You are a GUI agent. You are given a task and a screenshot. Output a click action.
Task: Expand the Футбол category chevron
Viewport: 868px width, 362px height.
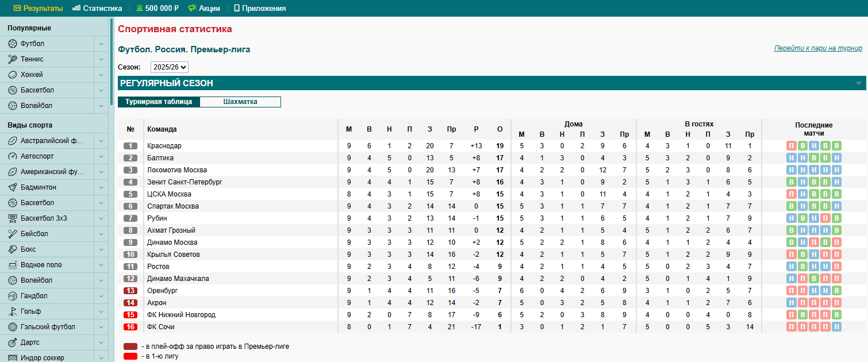point(101,44)
